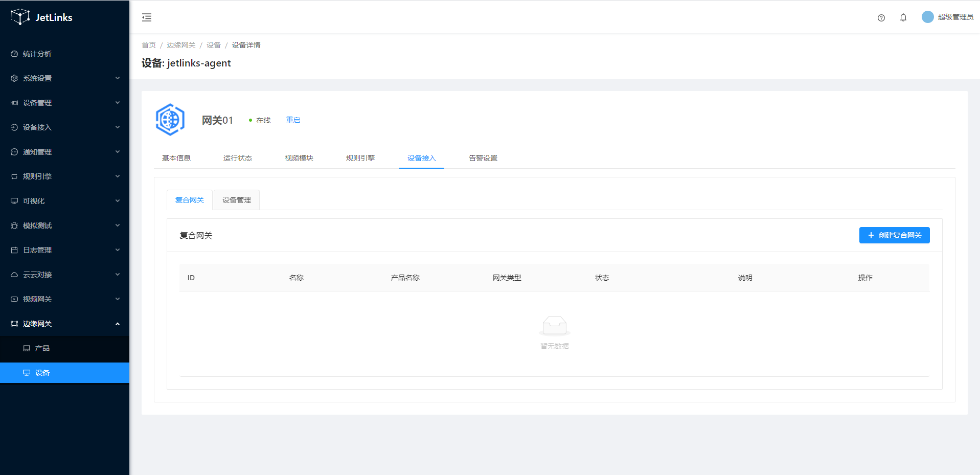Select 产品 under the edge gateway menu

(42, 348)
